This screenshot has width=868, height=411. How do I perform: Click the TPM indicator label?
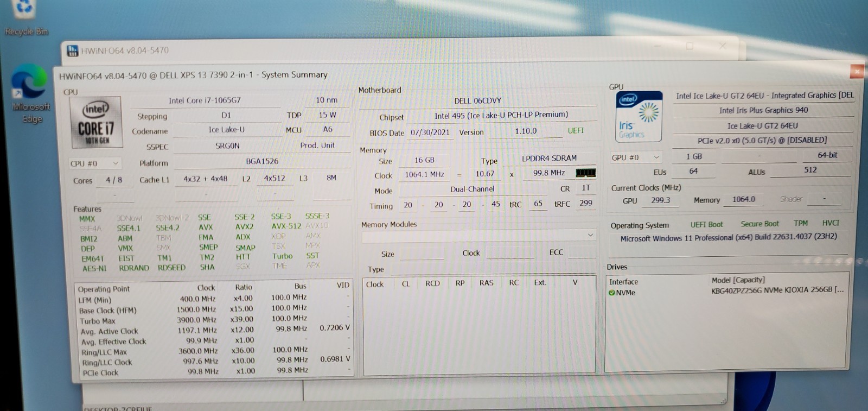(800, 223)
